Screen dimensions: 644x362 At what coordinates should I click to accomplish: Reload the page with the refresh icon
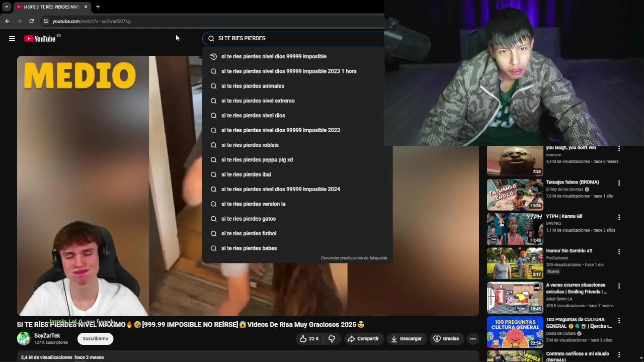[31, 21]
